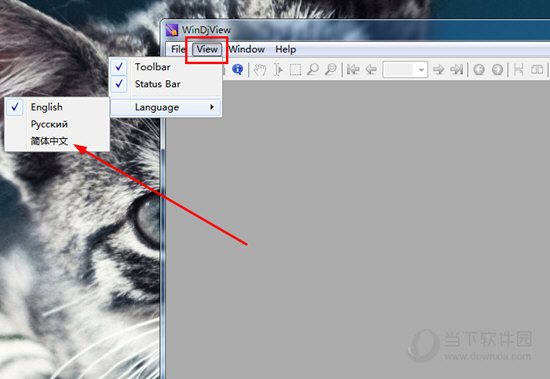The width and height of the screenshot is (550, 379).
Task: Activate the magnifying glass tool
Action: click(x=313, y=69)
